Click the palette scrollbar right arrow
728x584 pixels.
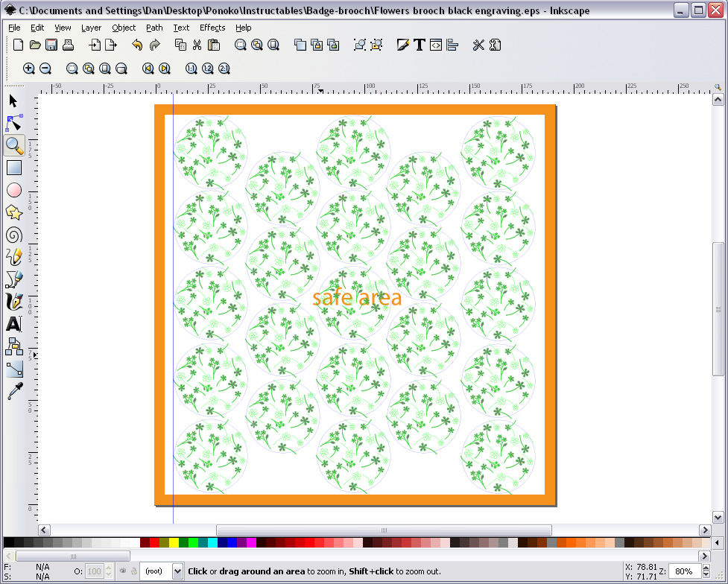[x=705, y=556]
